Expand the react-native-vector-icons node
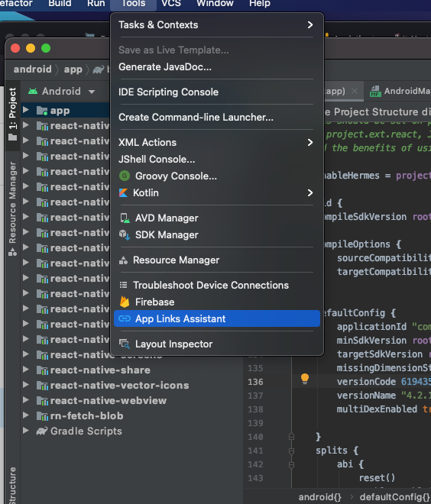Screen dimensions: 431x504 tap(26, 385)
